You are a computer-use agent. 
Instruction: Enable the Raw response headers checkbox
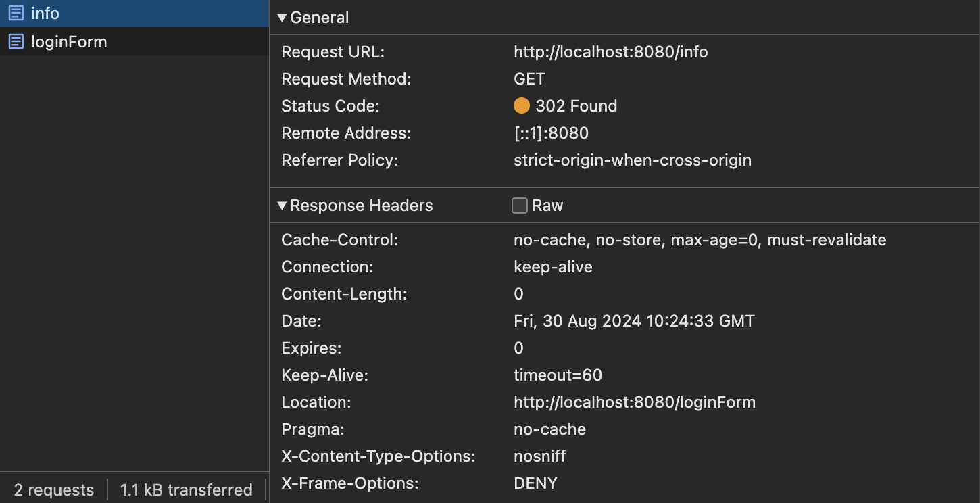pos(520,206)
